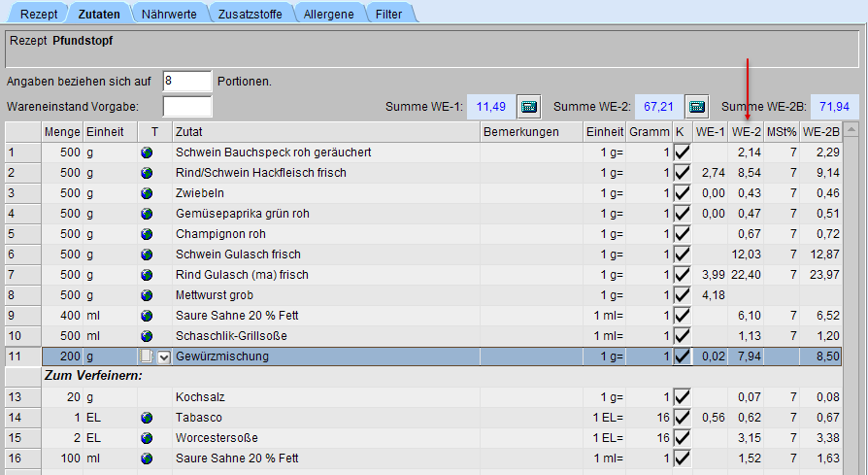The image size is (868, 475).
Task: Click note icon in Gewürzmischung row
Action: click(x=146, y=356)
